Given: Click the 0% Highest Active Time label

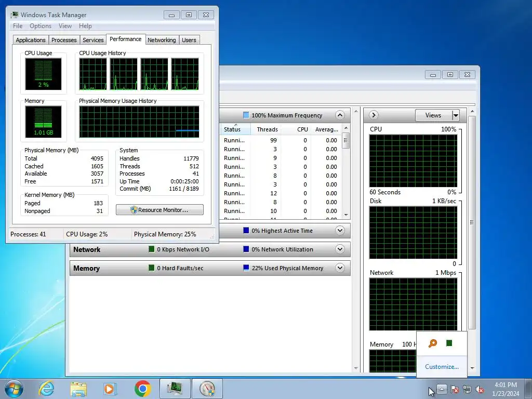Looking at the screenshot, I should click(x=282, y=231).
